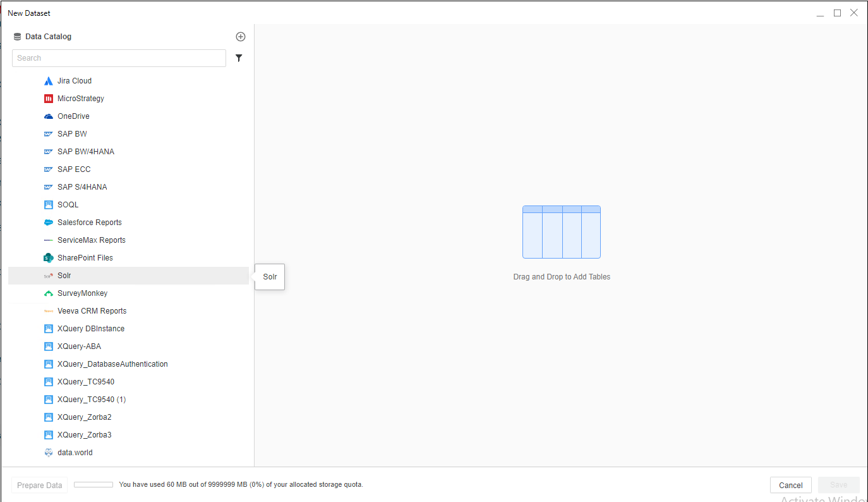Screen dimensions: 868x502
Task: Close the New Dataset window
Action: [x=854, y=13]
